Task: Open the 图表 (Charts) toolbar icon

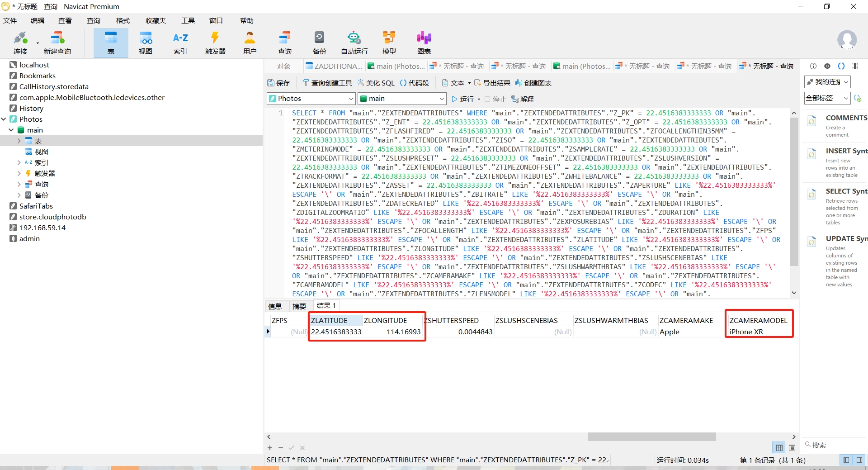Action: pos(424,43)
